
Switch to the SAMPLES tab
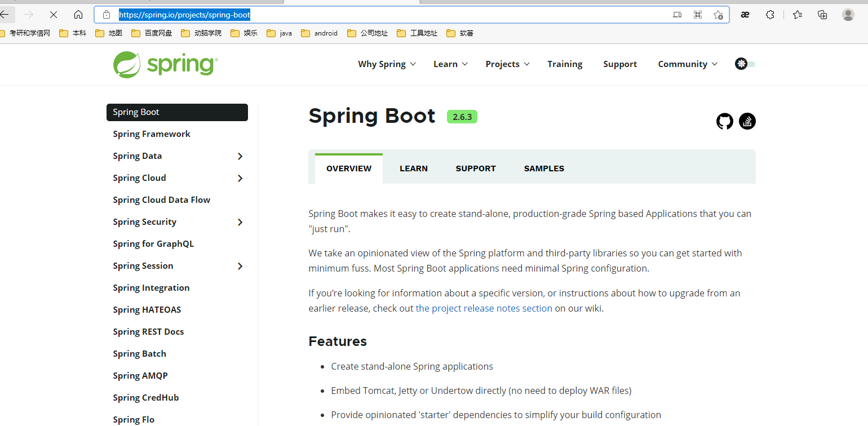tap(544, 168)
